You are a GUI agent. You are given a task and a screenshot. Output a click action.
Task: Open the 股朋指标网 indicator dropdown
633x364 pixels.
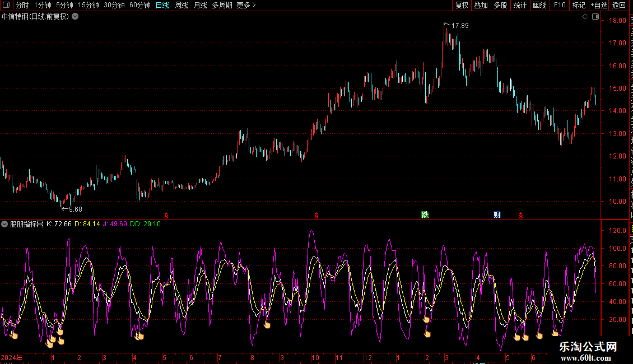pos(4,224)
